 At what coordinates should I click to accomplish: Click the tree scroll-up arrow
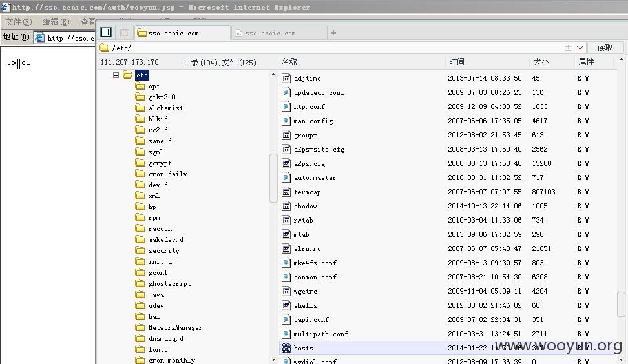tap(273, 74)
